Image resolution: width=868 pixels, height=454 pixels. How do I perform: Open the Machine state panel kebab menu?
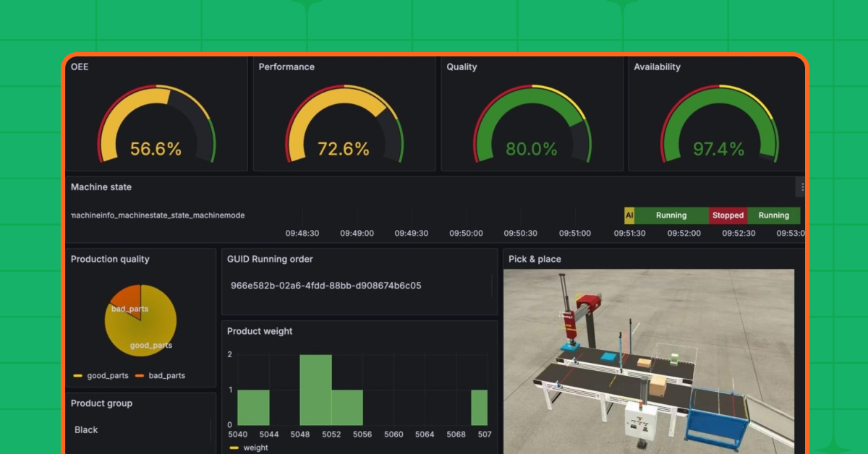coord(801,187)
